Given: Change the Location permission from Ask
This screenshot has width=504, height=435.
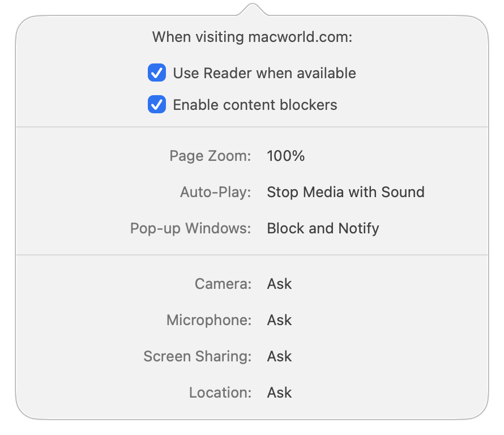Looking at the screenshot, I should (279, 393).
